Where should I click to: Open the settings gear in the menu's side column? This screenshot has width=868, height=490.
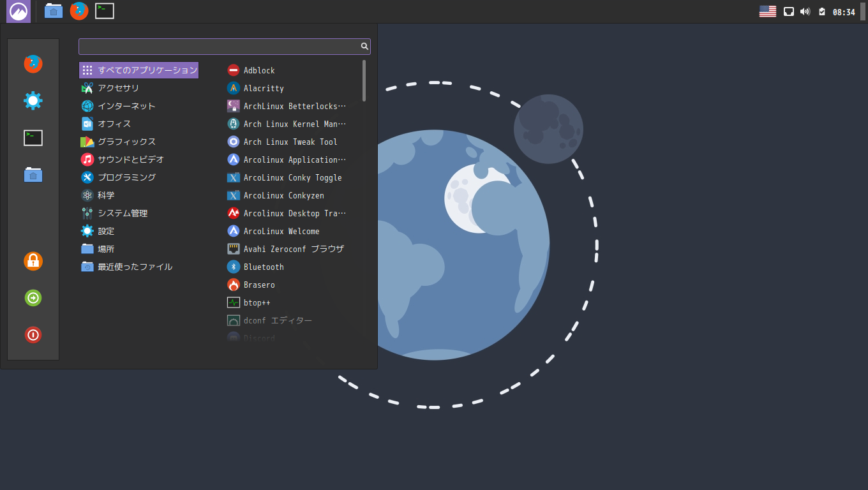(33, 101)
